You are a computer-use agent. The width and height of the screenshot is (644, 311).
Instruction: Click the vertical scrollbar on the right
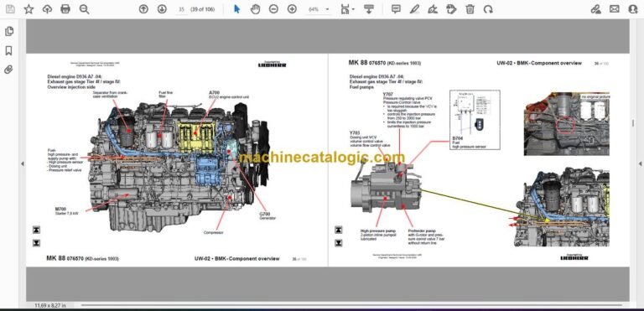(633, 123)
